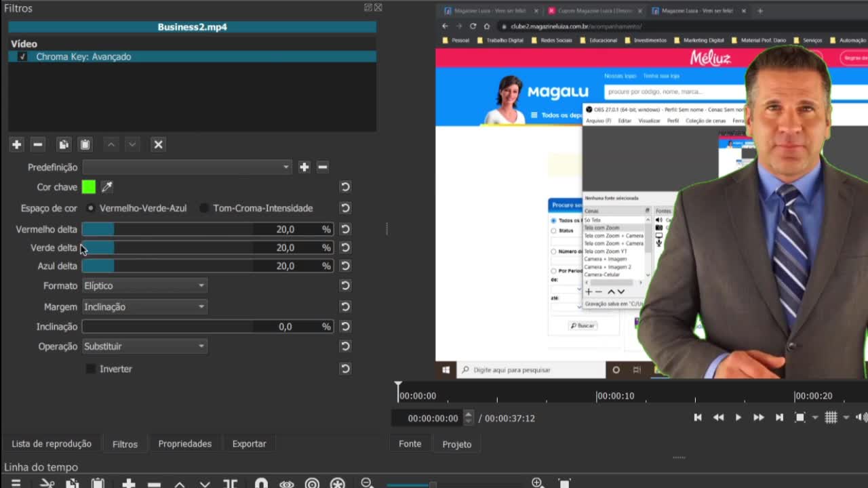The image size is (868, 488).
Task: Reset the Verde delta value
Action: coord(345,247)
